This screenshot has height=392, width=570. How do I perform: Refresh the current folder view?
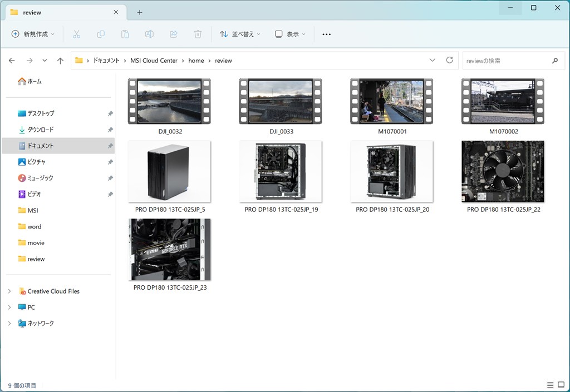[x=449, y=60]
